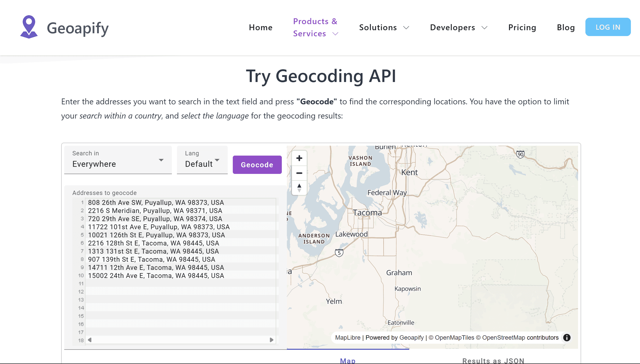The image size is (640, 364).
Task: Click the Interstate 90 shield on map
Action: pos(520,154)
